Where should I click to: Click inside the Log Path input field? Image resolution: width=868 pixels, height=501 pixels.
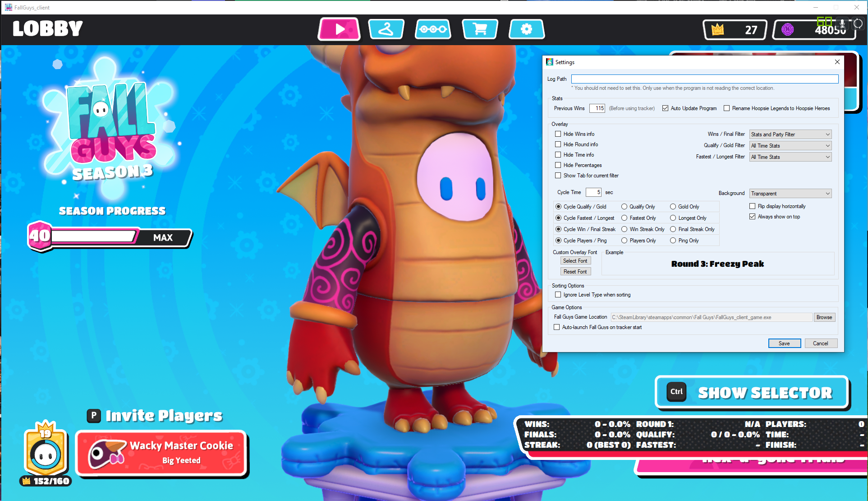(704, 79)
